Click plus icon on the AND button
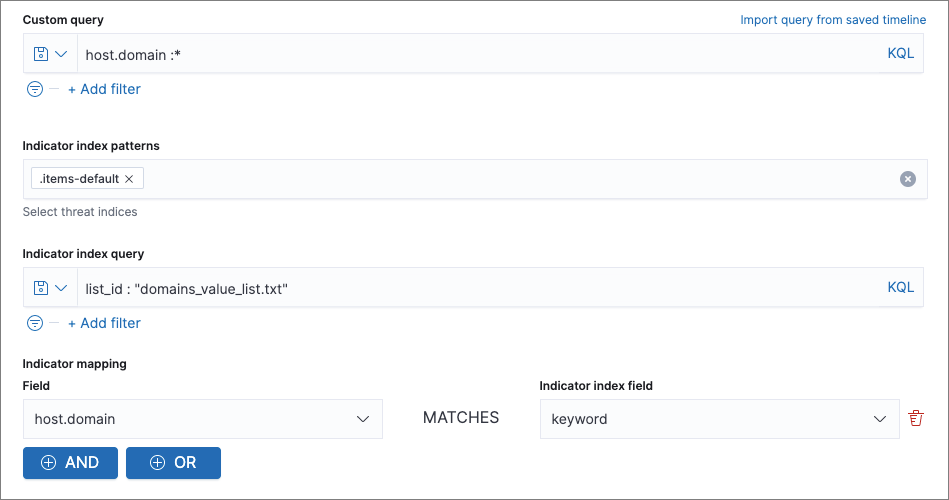Image resolution: width=949 pixels, height=500 pixels. 48,463
